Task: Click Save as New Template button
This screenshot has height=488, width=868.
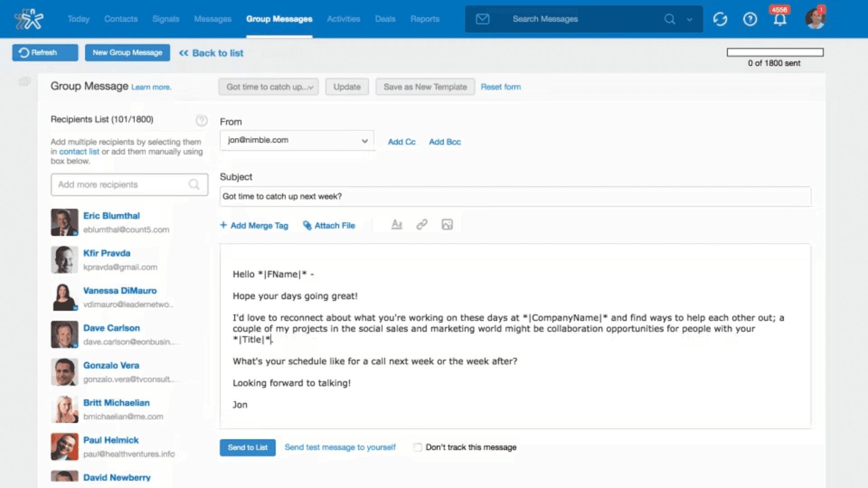Action: click(x=425, y=87)
